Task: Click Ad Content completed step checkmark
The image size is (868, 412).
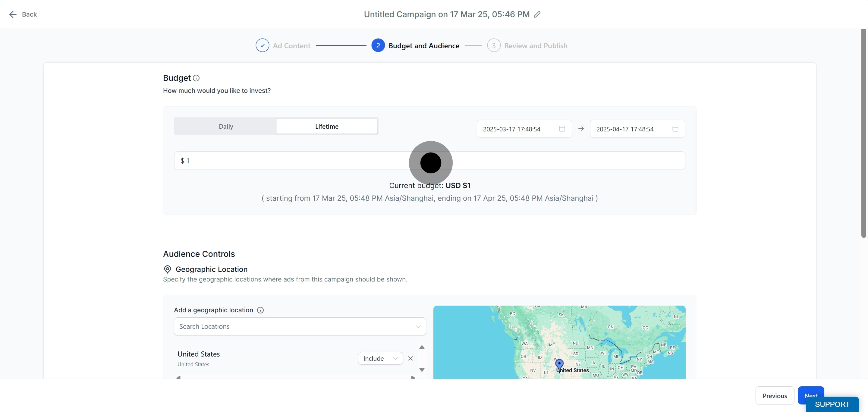Action: pos(262,46)
